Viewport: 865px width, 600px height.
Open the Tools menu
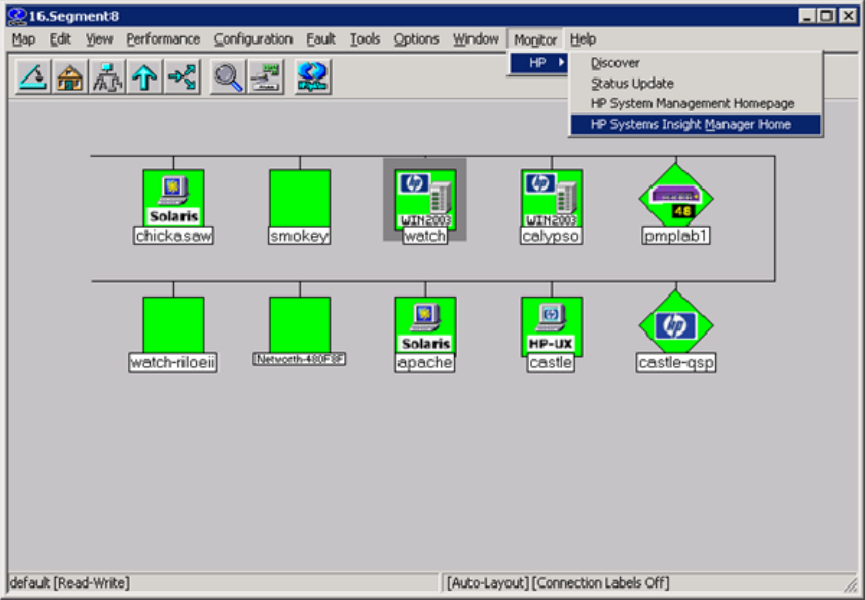pyautogui.click(x=365, y=39)
